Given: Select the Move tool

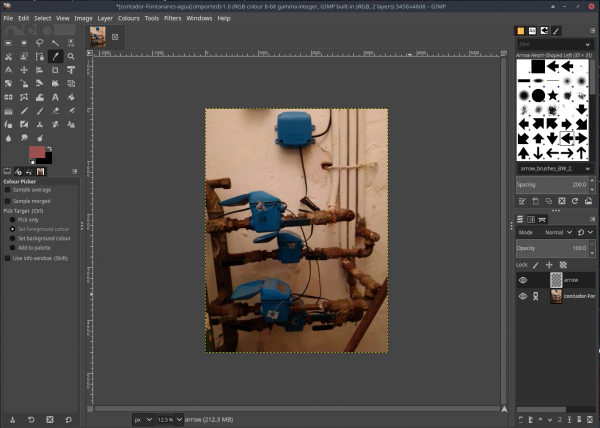Looking at the screenshot, I should tap(24, 70).
